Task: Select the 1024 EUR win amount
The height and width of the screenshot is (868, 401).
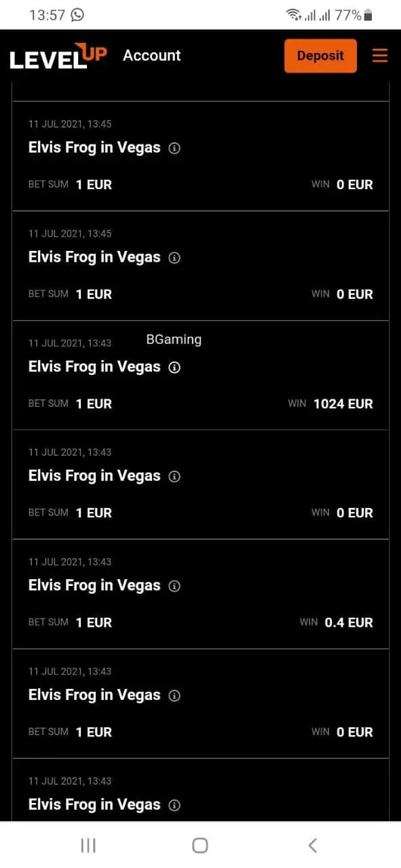Action: [343, 403]
